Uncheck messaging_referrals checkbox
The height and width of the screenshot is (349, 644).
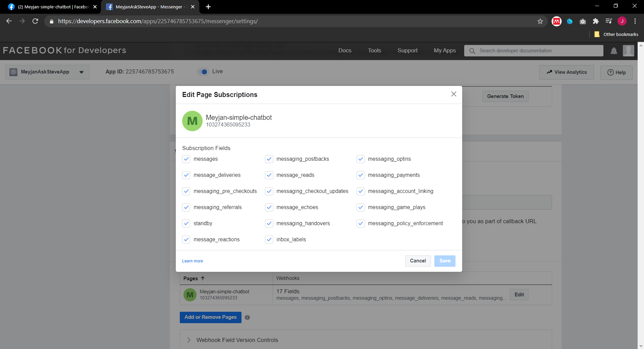186,207
